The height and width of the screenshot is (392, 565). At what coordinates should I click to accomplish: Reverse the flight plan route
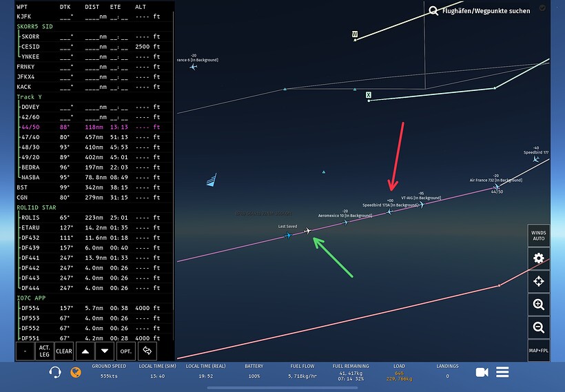click(147, 351)
